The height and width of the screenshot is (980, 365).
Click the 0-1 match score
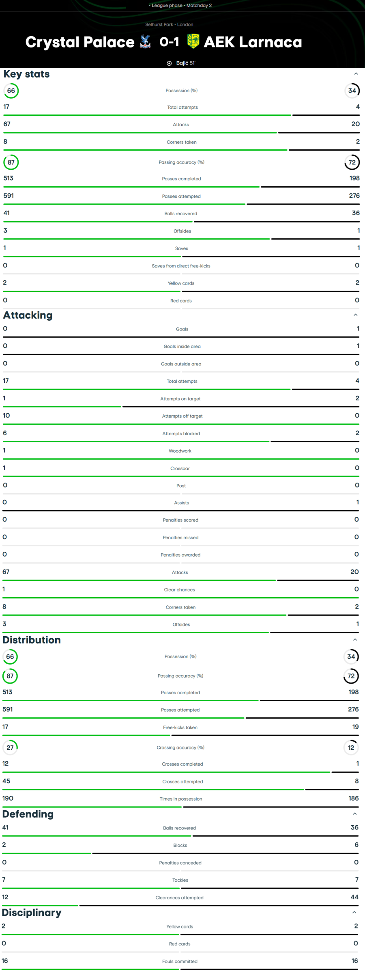coord(169,42)
